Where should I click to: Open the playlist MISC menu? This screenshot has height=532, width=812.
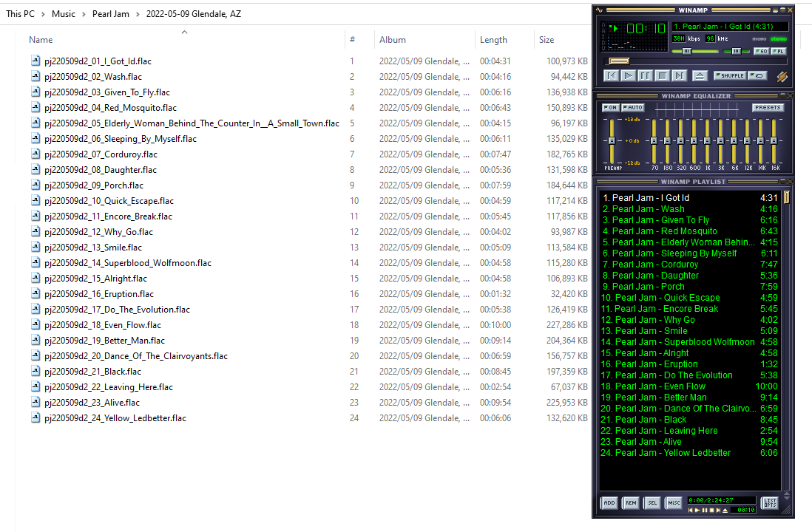[x=674, y=502]
